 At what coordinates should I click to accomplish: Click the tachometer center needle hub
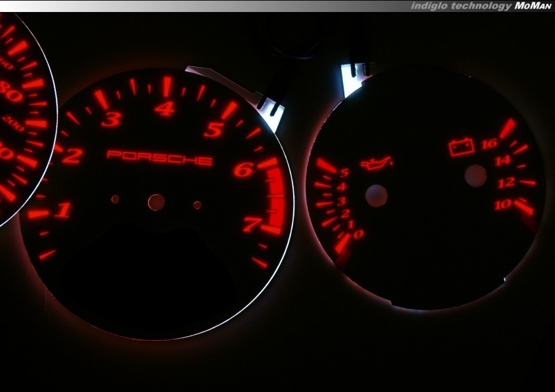(156, 202)
